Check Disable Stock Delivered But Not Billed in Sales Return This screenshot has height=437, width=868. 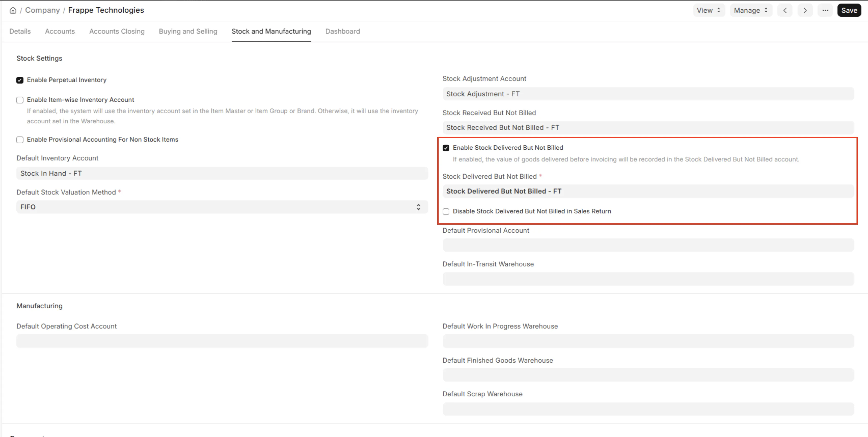[446, 212]
